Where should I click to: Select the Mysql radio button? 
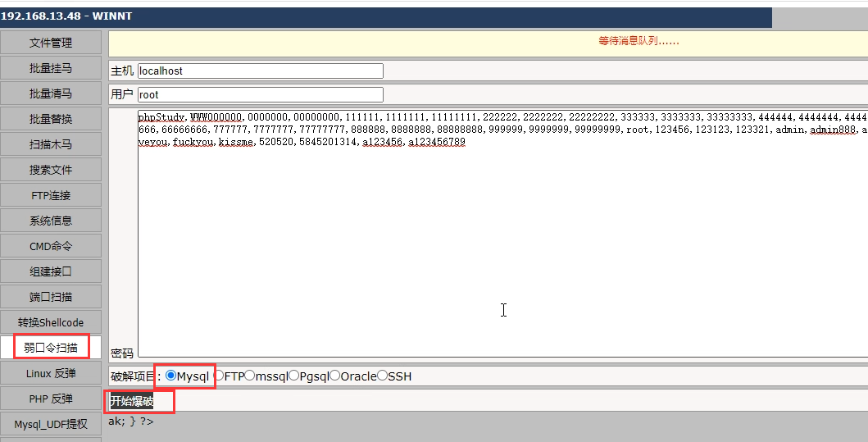(170, 376)
